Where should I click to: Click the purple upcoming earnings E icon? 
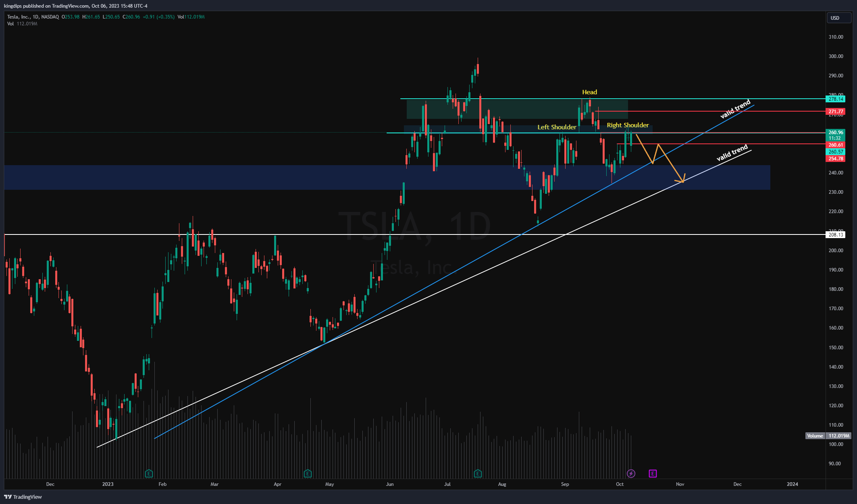tap(653, 473)
